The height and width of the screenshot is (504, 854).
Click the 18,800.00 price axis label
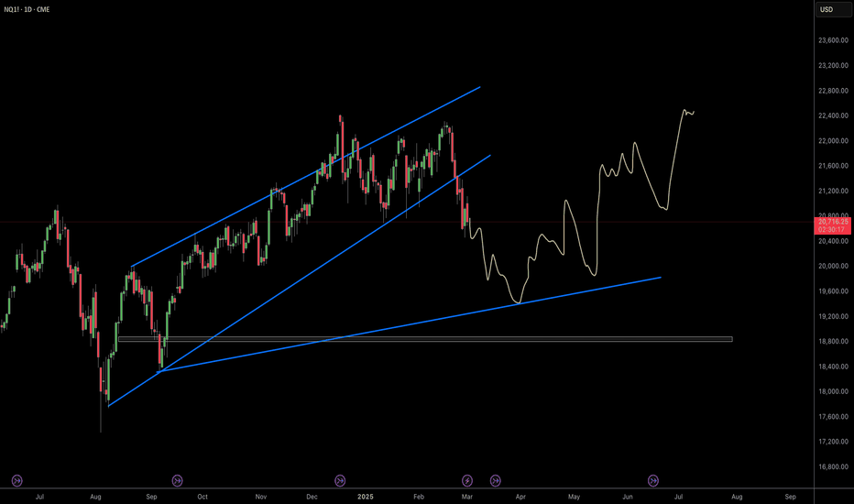tap(833, 341)
